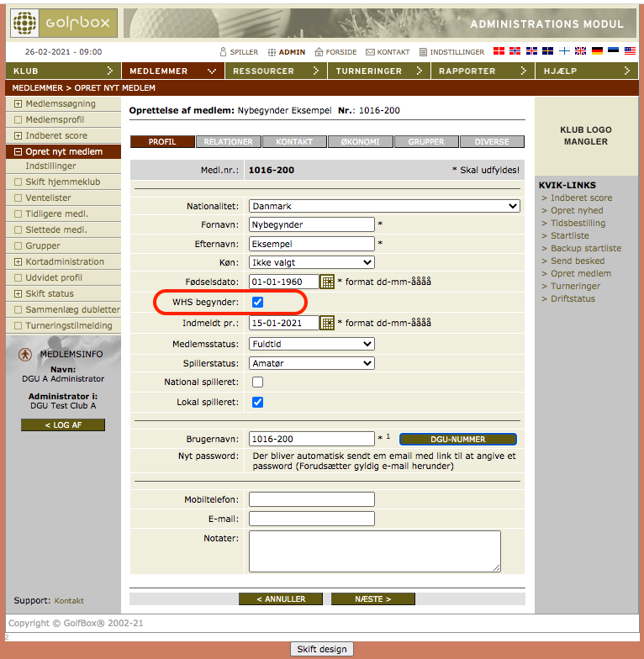This screenshot has height=659, width=644.
Task: Open the Køn dropdown
Action: click(x=311, y=262)
